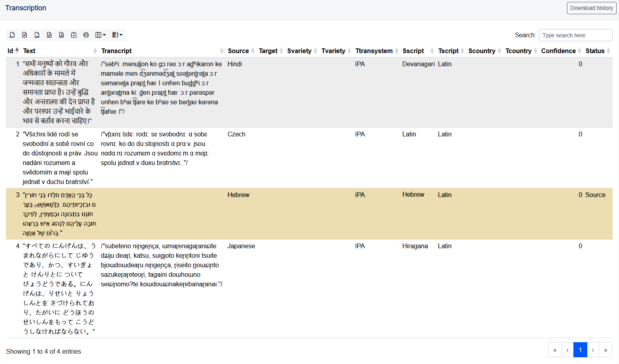Sort by the Sscript column header

click(418, 51)
